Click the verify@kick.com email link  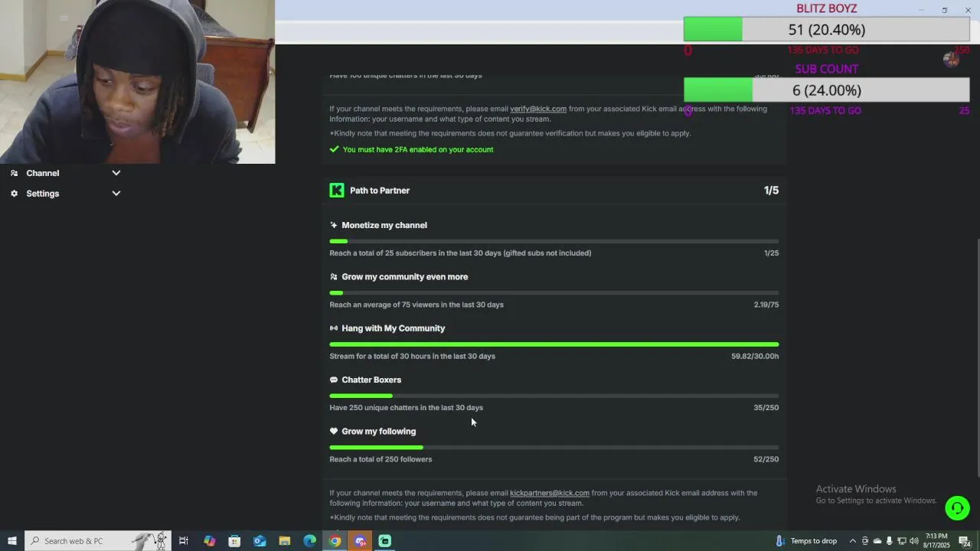pyautogui.click(x=538, y=109)
